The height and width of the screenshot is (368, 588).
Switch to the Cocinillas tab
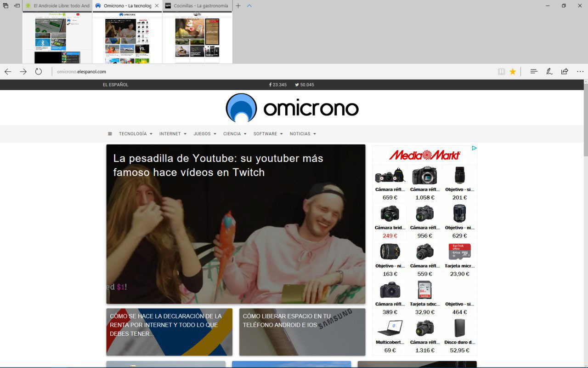(197, 6)
